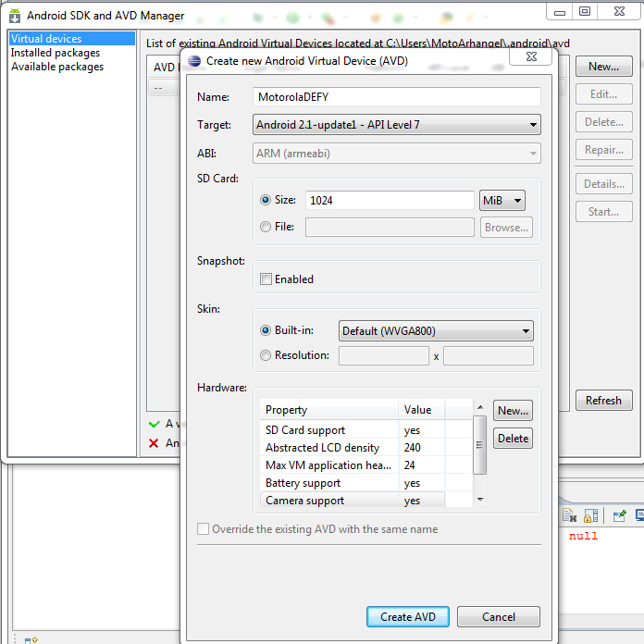Click the green checkmark valid AVD icon
Viewport: 644px width, 644px height.
tap(154, 424)
